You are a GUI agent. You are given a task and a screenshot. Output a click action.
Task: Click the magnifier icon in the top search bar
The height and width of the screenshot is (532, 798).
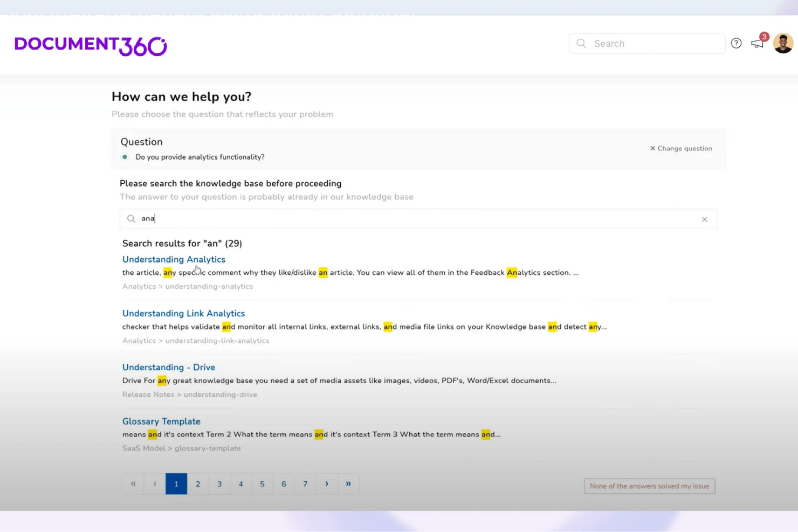[x=581, y=43]
